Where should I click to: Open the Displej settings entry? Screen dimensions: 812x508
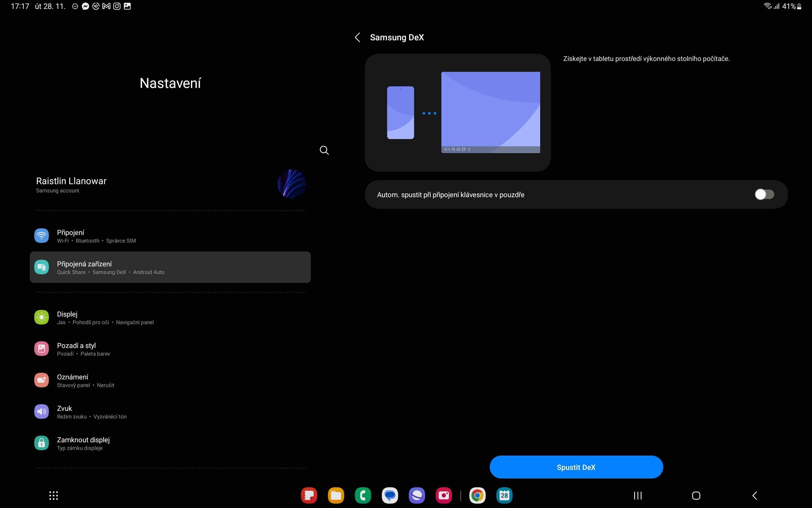point(170,317)
